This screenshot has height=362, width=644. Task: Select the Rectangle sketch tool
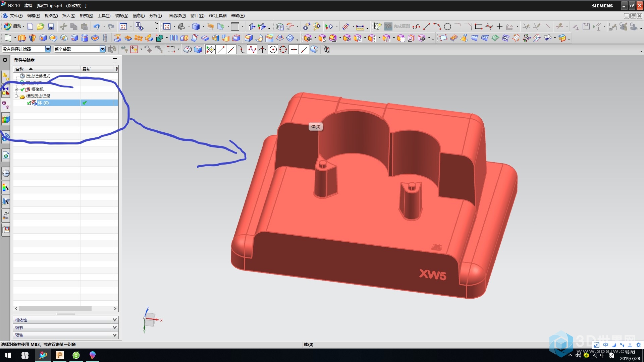coord(479,26)
